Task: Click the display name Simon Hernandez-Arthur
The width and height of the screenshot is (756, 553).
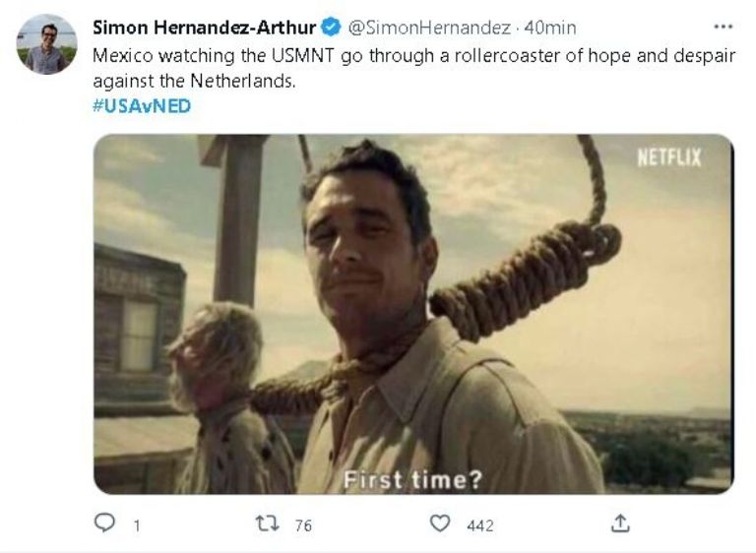Action: pos(206,28)
